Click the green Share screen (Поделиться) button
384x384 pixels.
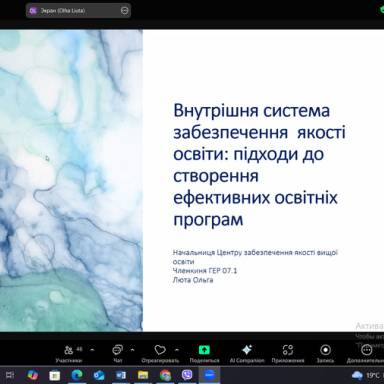(204, 354)
